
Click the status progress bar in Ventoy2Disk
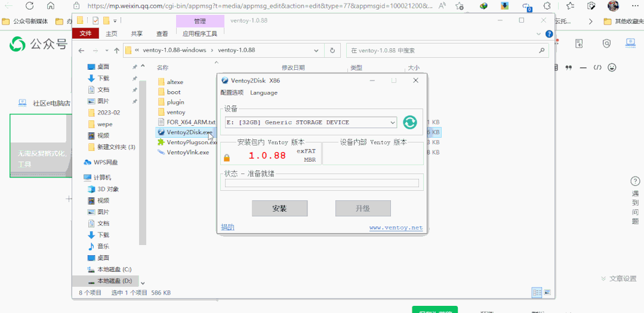coord(322,183)
